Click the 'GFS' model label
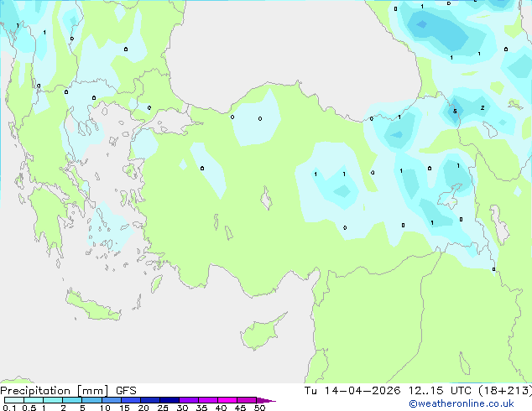Screen dimensions: 532x411 (x=126, y=391)
